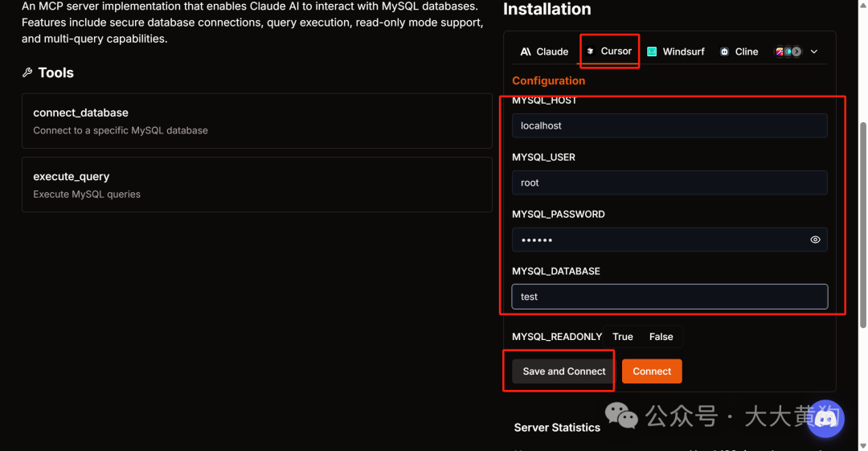This screenshot has width=868, height=451.
Task: Open the connect_database tool card
Action: (x=257, y=121)
